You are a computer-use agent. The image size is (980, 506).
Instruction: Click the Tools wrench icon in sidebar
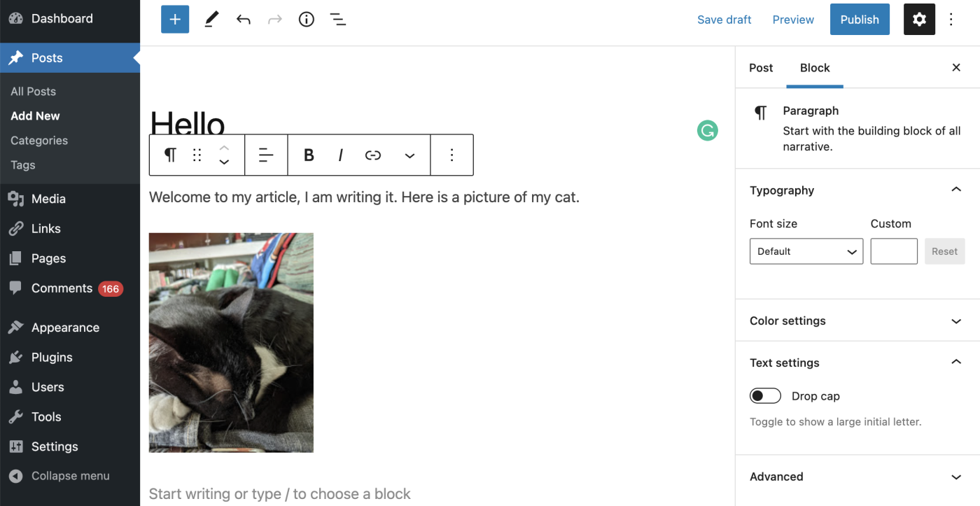(15, 416)
